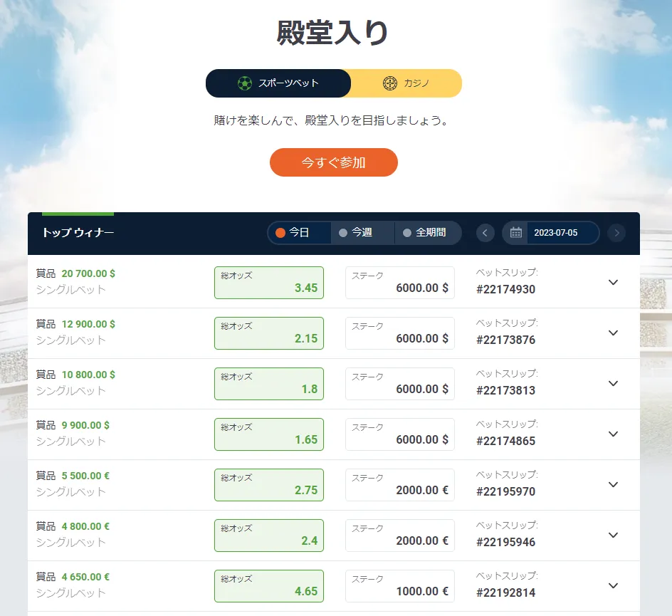This screenshot has height=616, width=672.
Task: Expand bet slip #22192814 chevron
Action: (614, 585)
